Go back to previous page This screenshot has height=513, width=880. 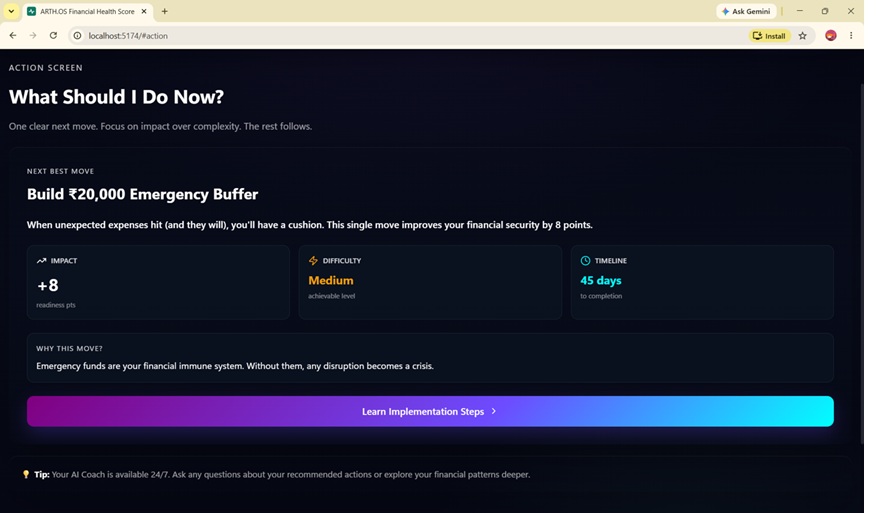13,35
